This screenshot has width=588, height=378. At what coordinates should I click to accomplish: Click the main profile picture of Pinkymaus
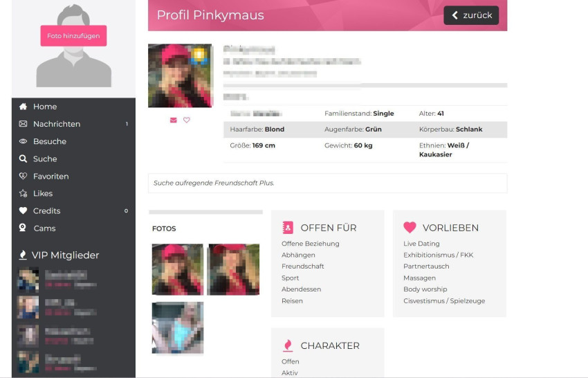tap(180, 75)
